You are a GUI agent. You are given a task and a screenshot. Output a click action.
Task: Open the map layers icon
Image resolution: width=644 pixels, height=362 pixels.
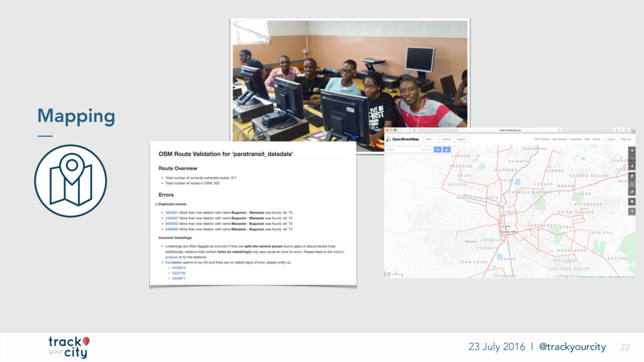coord(632,176)
